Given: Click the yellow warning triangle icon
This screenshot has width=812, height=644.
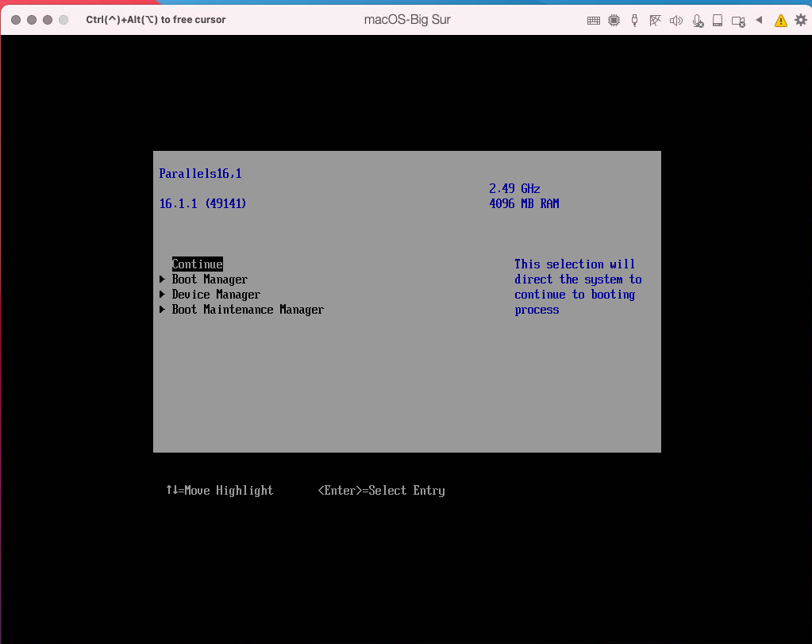Looking at the screenshot, I should 780,21.
